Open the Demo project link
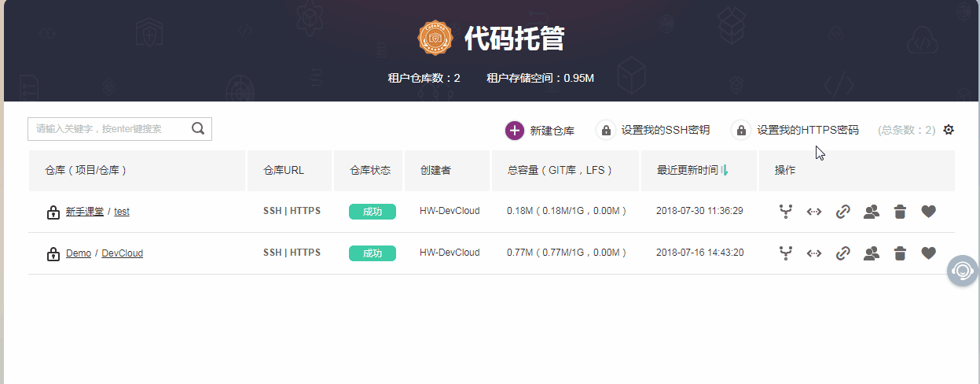Image resolution: width=980 pixels, height=384 pixels. (79, 253)
